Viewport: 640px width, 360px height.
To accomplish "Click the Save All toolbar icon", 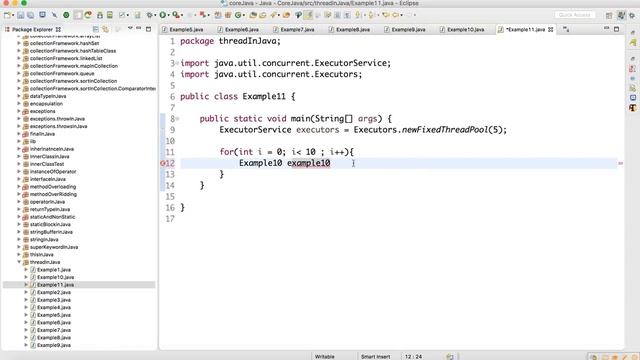I will [x=31, y=15].
